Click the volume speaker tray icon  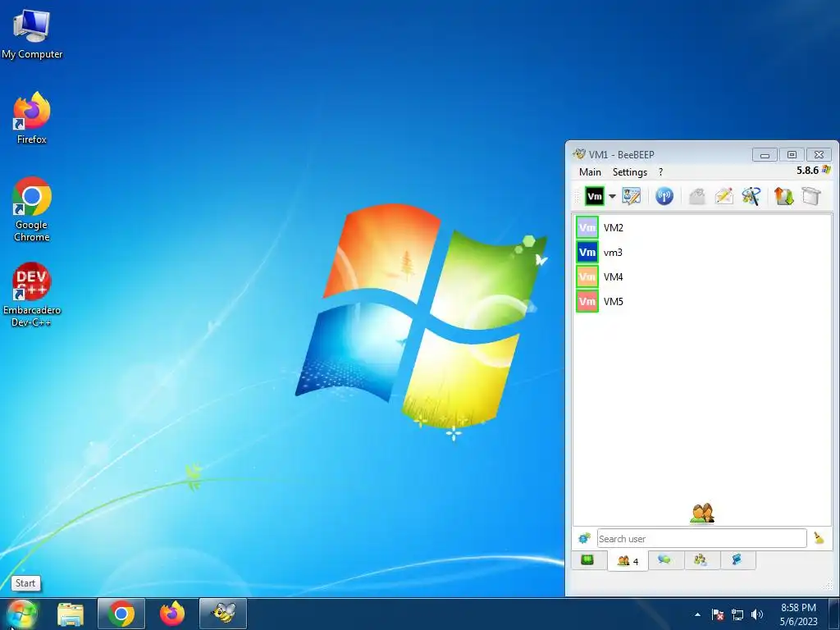coord(757,614)
